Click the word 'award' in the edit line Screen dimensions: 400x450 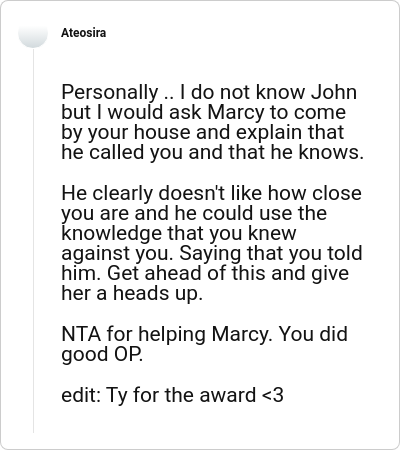pyautogui.click(x=226, y=395)
